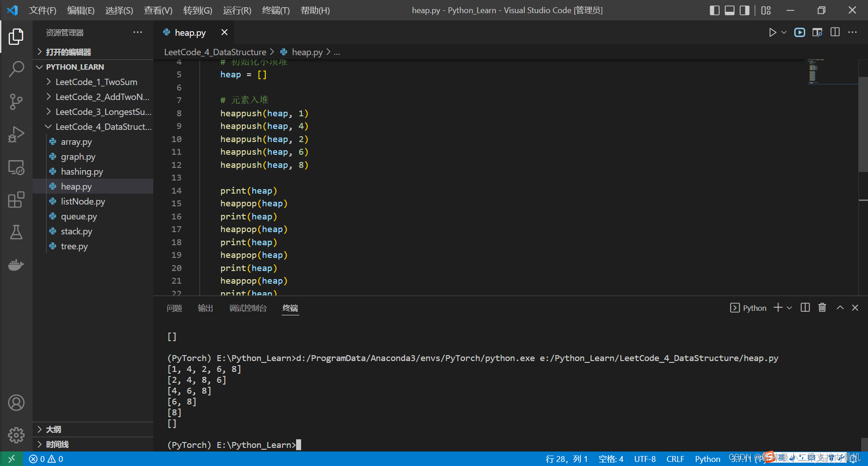The height and width of the screenshot is (466, 868).
Task: Open the Search view in activity bar
Action: (x=16, y=69)
